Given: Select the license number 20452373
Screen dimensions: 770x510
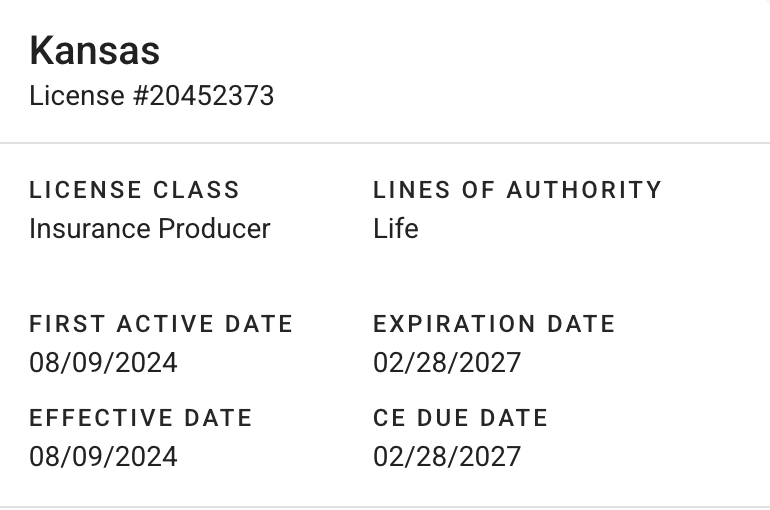Looking at the screenshot, I should pos(211,96).
